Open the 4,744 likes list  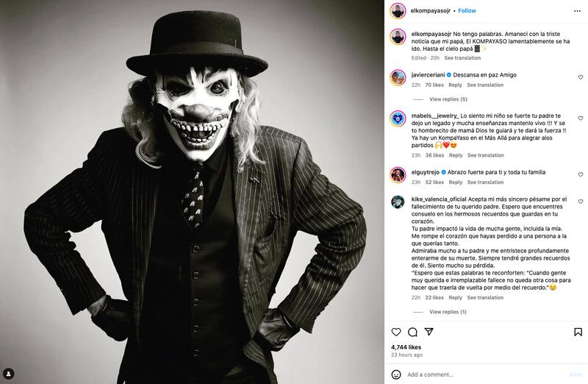[x=406, y=346]
